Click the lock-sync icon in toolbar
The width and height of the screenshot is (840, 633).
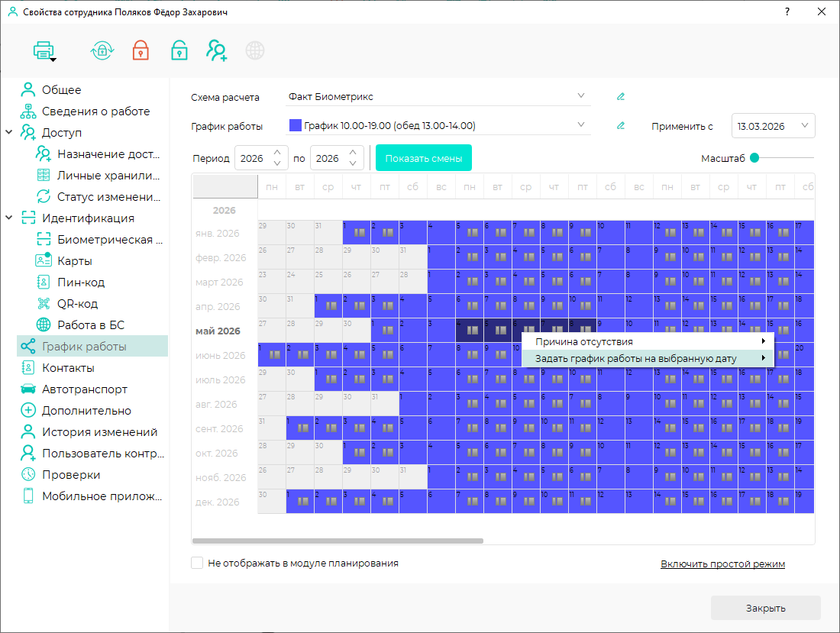(x=102, y=50)
